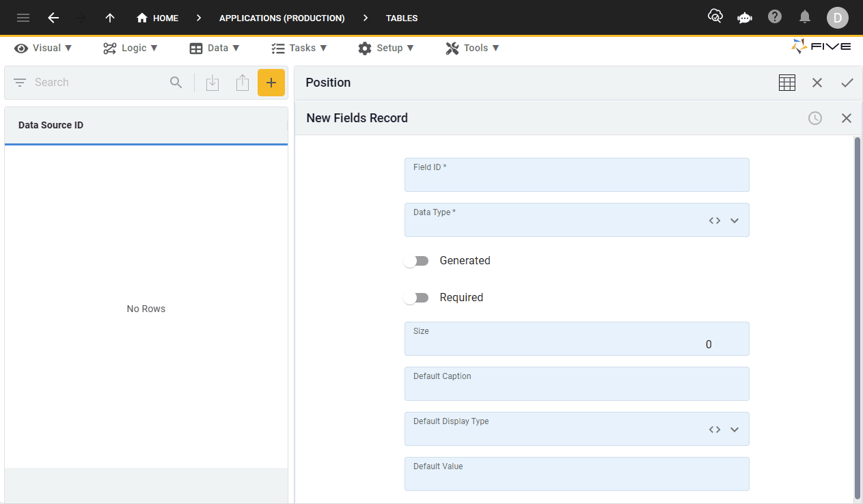Add a new record with the yellow plus icon
Viewport: 863px width, 504px height.
[x=271, y=82]
